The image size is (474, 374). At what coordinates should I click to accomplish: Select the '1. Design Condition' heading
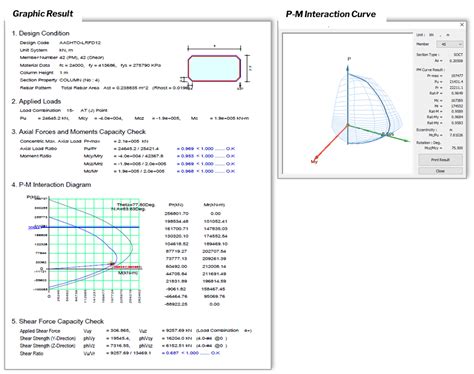click(x=41, y=33)
